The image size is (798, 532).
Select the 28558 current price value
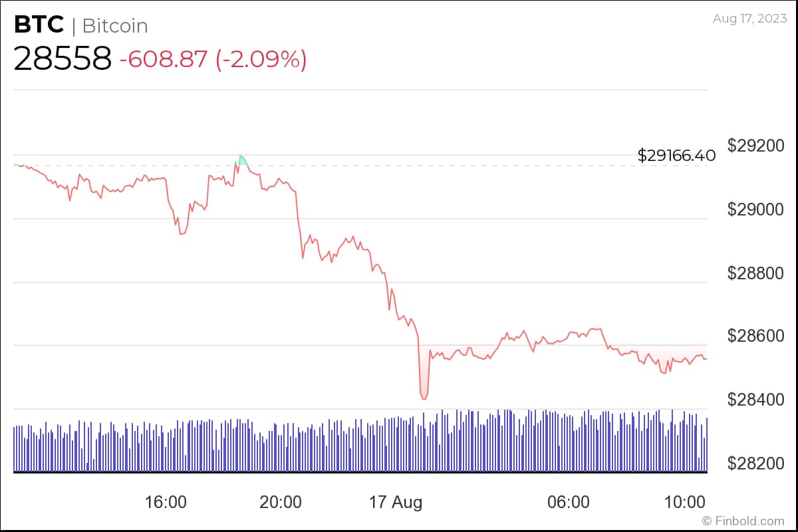tap(63, 59)
